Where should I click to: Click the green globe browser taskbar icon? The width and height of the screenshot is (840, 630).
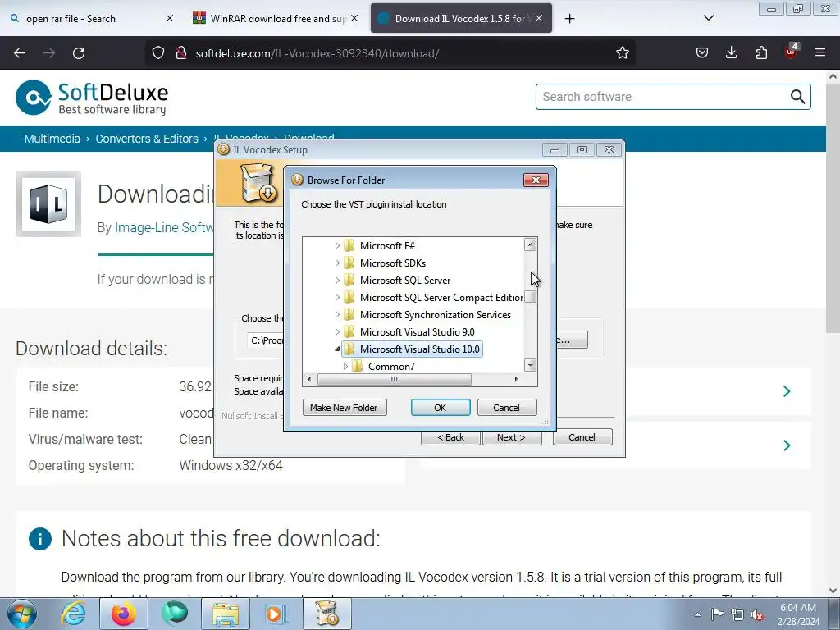pyautogui.click(x=175, y=614)
